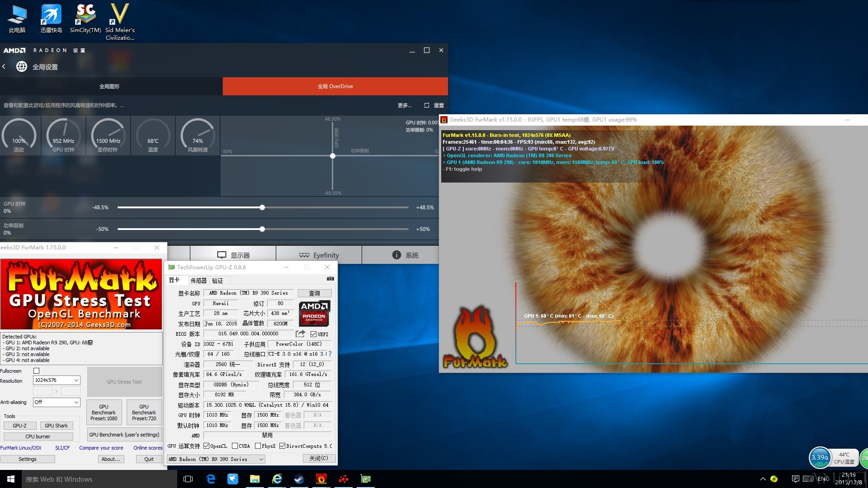Launch Sid Meier's Civilization desktop shortcut
Viewport: 868px width, 488px height.
120,22
